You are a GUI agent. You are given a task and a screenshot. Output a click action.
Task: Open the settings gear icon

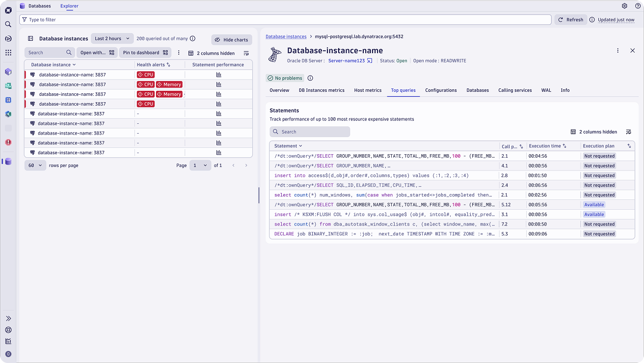click(624, 6)
